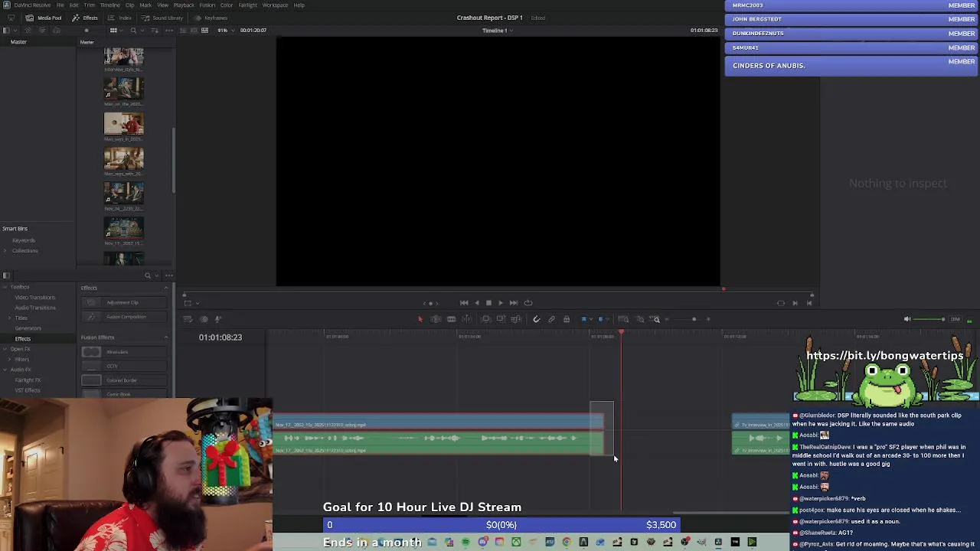Toggle loop playback

pyautogui.click(x=528, y=303)
